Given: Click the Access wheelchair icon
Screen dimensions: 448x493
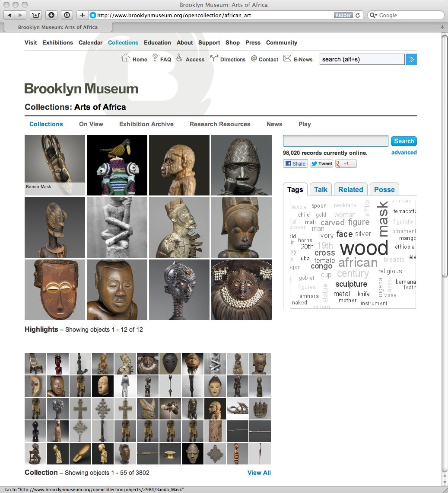Looking at the screenshot, I should (x=179, y=58).
